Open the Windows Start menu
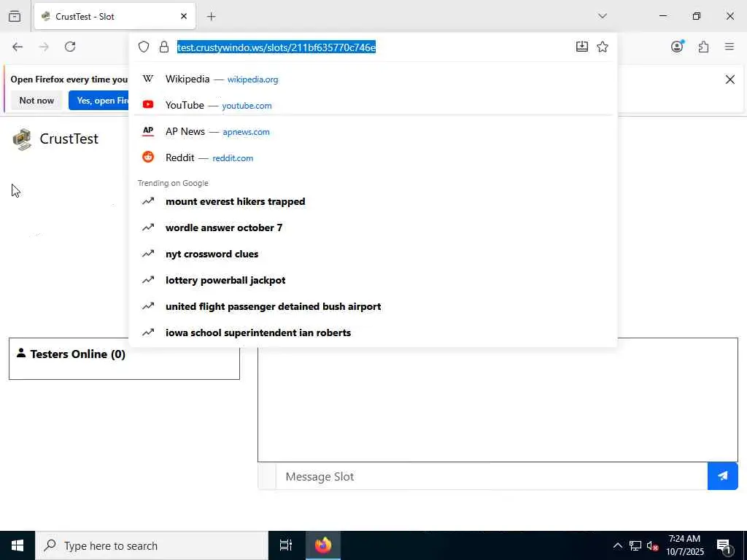747x560 pixels. [x=18, y=545]
